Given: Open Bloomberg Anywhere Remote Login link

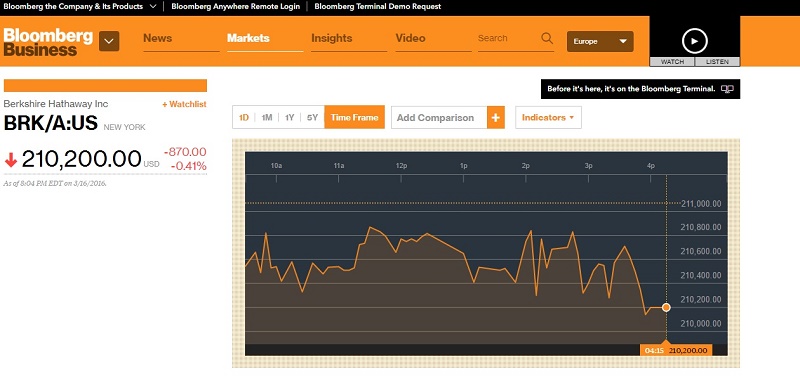Looking at the screenshot, I should tap(236, 7).
